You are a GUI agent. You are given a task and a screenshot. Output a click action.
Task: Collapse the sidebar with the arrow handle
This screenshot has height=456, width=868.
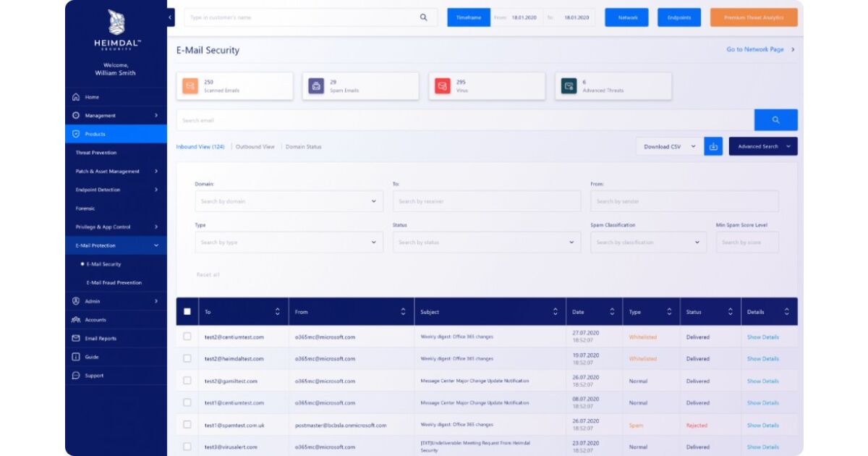pos(170,17)
